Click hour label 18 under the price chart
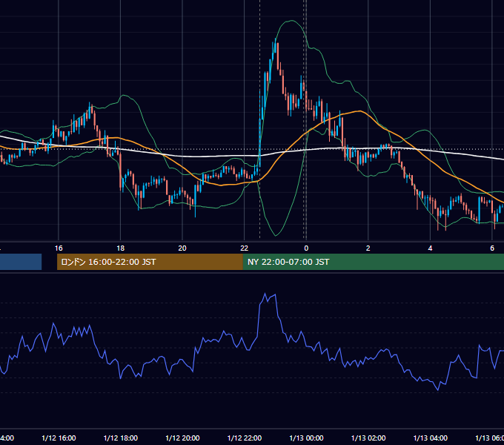Viewport: 504px width, 445px height. click(x=121, y=248)
